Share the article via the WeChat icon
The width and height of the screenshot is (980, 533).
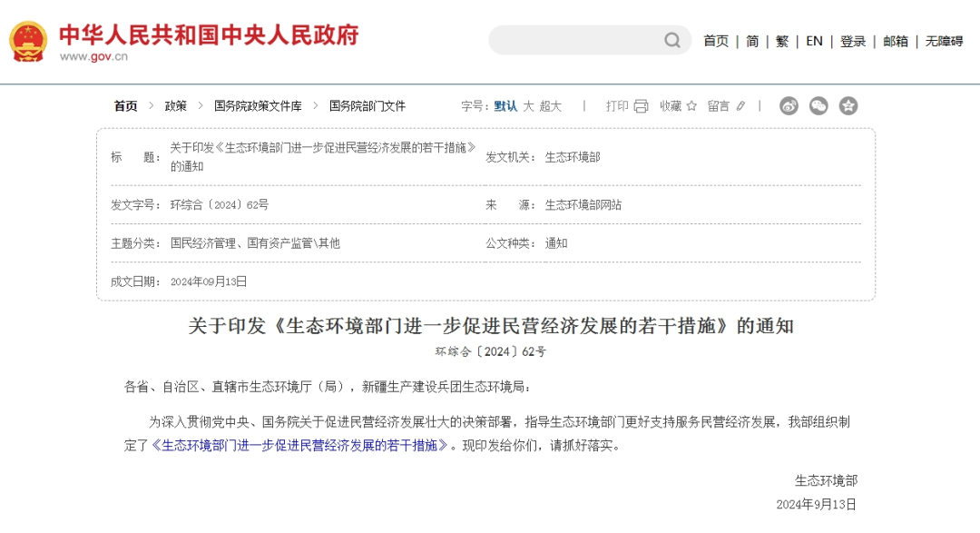click(818, 105)
